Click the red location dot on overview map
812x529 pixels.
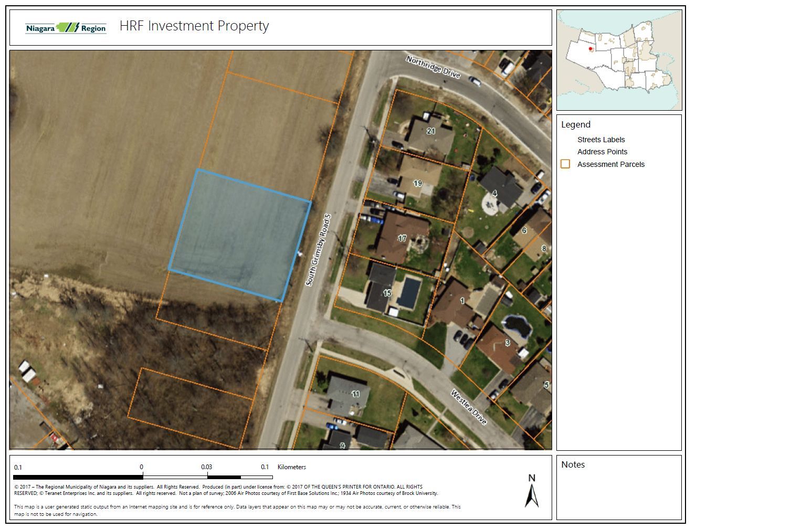[x=590, y=49]
